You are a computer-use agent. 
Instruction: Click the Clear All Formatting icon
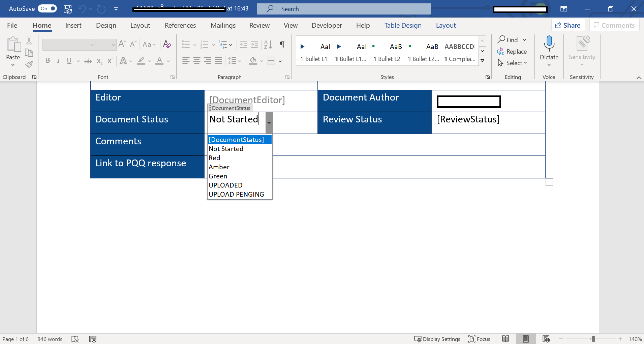pos(167,44)
